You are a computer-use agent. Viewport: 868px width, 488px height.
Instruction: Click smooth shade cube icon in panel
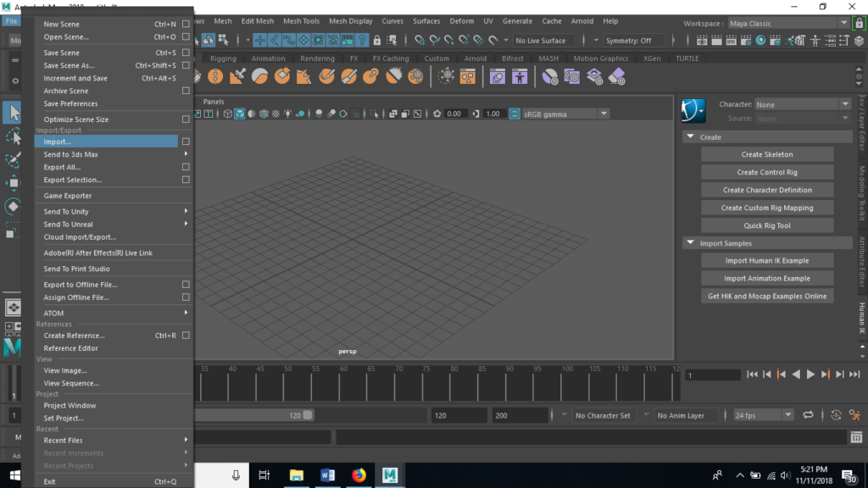240,114
